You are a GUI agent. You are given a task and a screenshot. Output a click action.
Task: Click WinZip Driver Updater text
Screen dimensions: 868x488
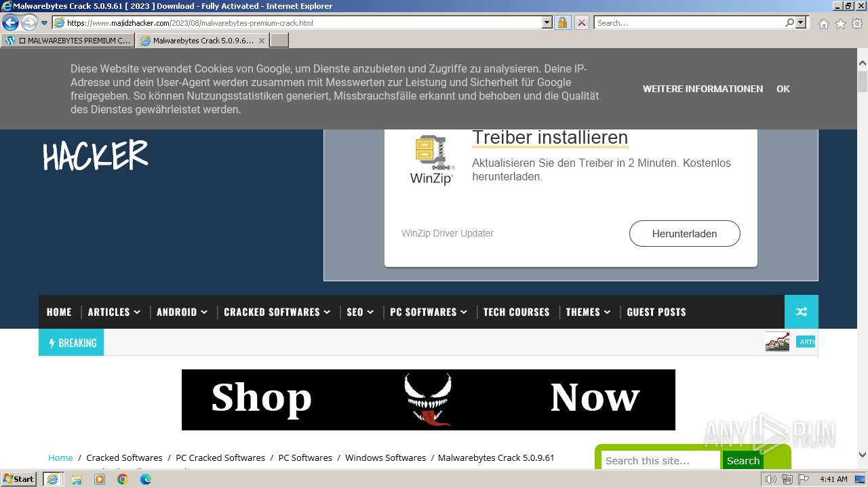tap(448, 233)
